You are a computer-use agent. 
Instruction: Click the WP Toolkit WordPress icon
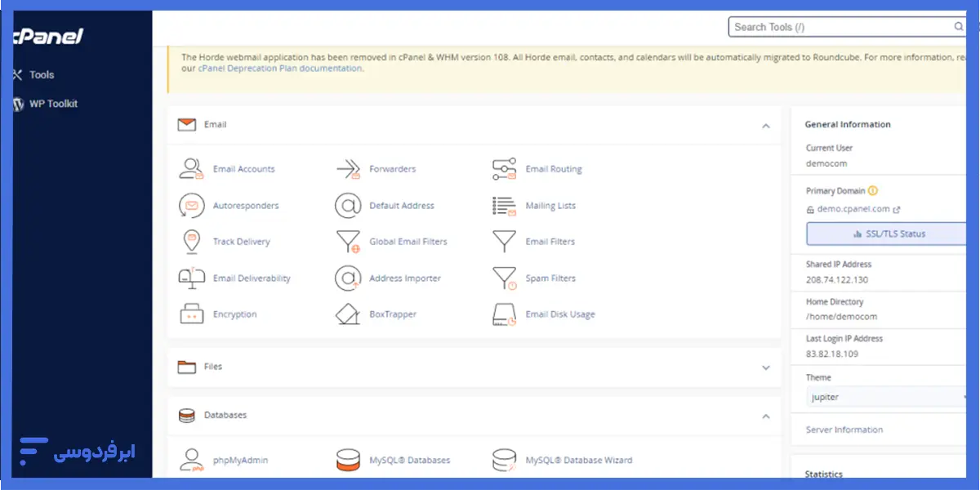pos(18,105)
